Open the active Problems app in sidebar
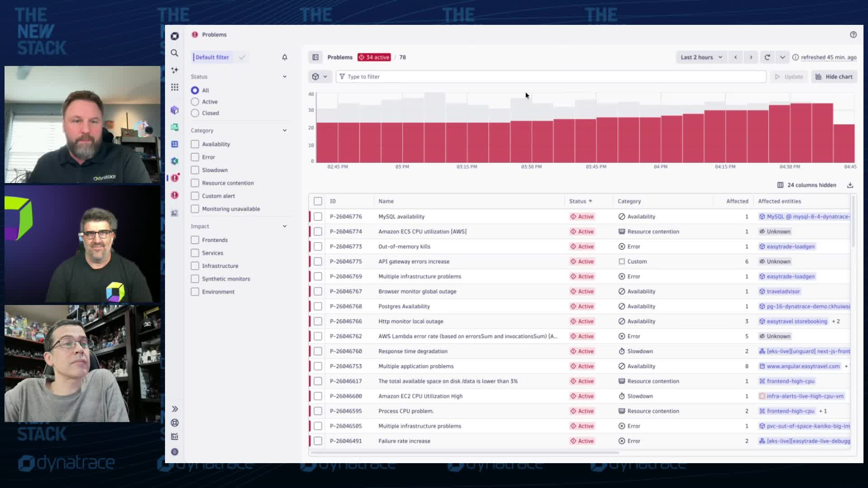This screenshot has height=488, width=868. 175,178
